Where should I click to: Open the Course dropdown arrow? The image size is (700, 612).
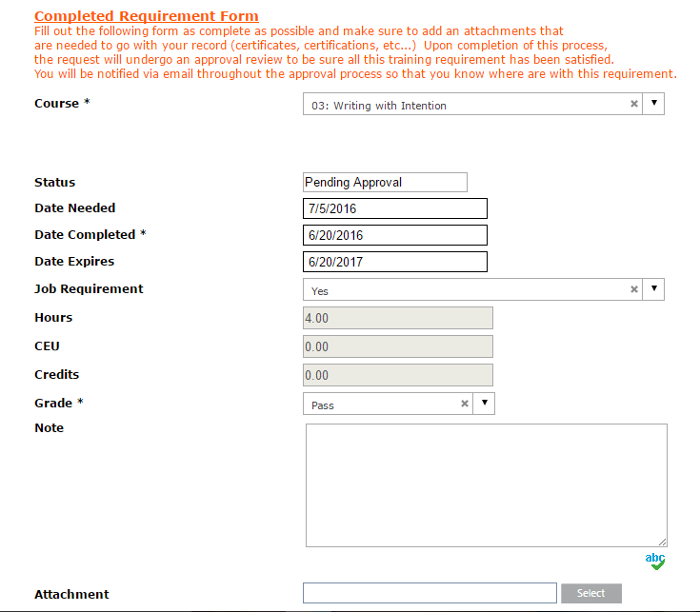coord(653,104)
